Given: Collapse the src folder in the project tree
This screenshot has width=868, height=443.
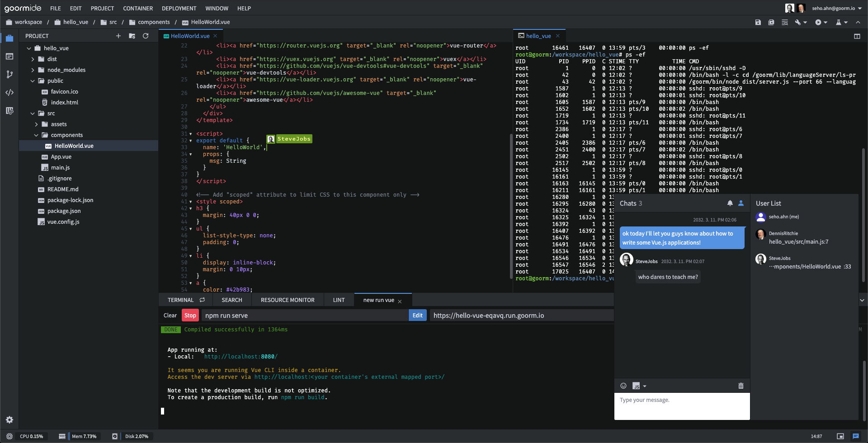Looking at the screenshot, I should (33, 113).
